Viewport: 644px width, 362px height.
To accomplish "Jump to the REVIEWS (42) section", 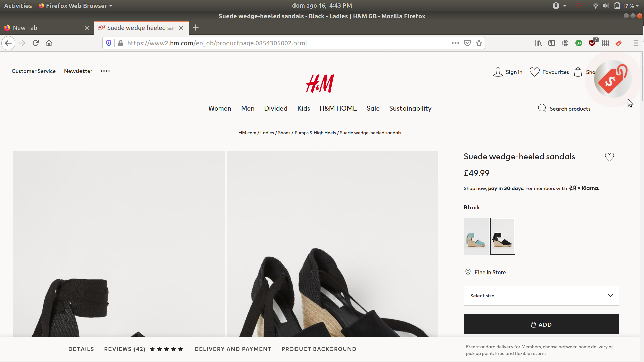I will (x=124, y=349).
